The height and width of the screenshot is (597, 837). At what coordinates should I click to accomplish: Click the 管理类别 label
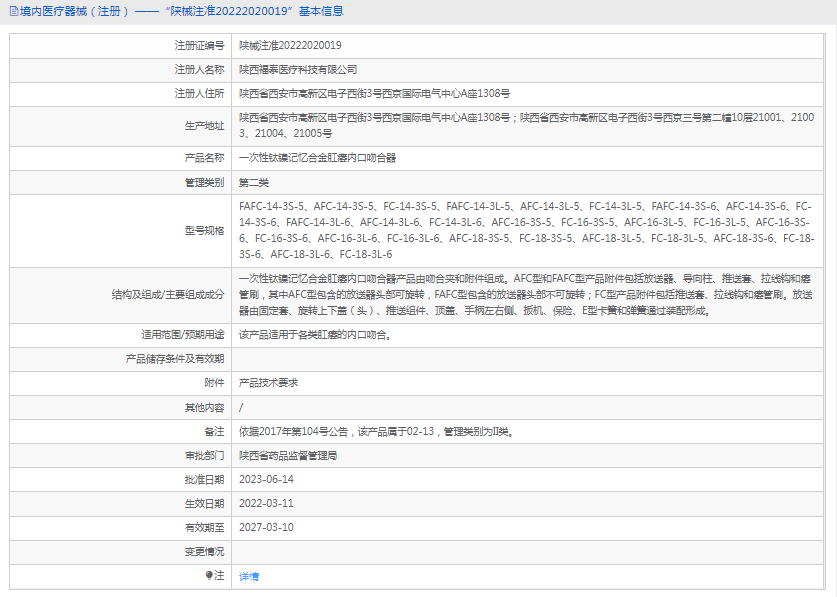click(x=204, y=183)
